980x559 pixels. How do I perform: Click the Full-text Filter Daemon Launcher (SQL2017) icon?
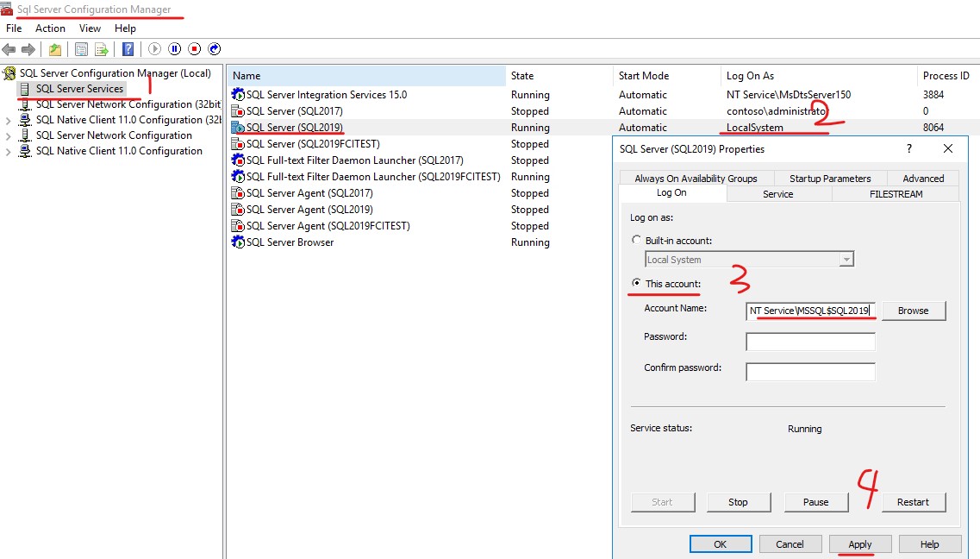point(238,160)
